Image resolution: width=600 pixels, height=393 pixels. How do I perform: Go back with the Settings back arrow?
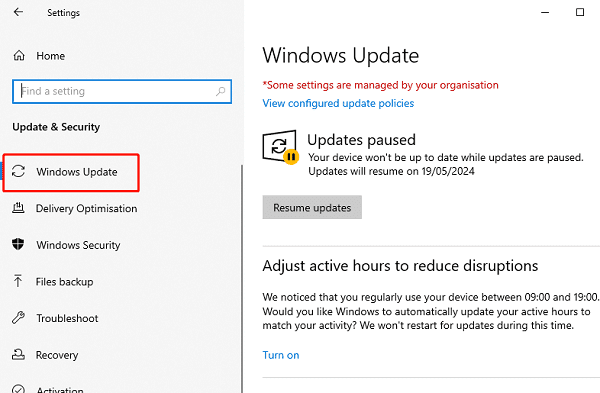click(x=18, y=12)
